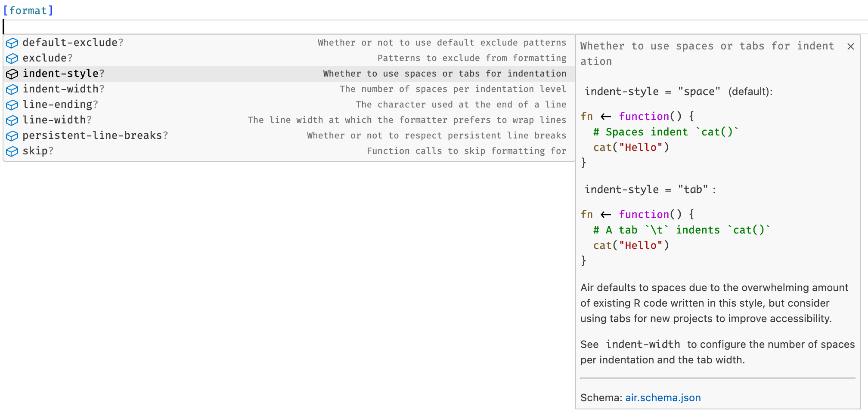The width and height of the screenshot is (868, 418).
Task: Click the cube icon beside persistent-line-breaks
Action: 12,135
